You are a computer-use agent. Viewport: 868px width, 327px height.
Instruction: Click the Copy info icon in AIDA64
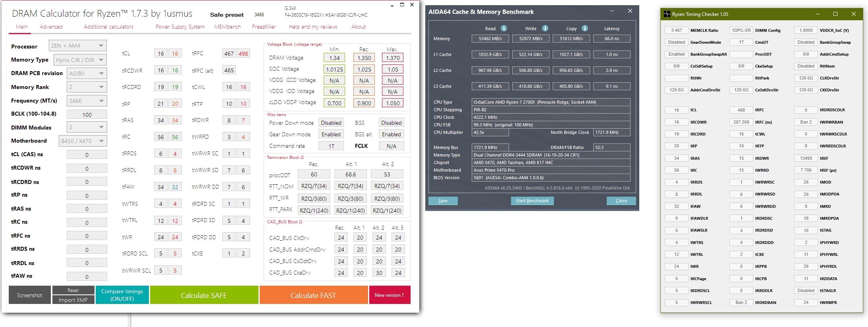coord(584,28)
